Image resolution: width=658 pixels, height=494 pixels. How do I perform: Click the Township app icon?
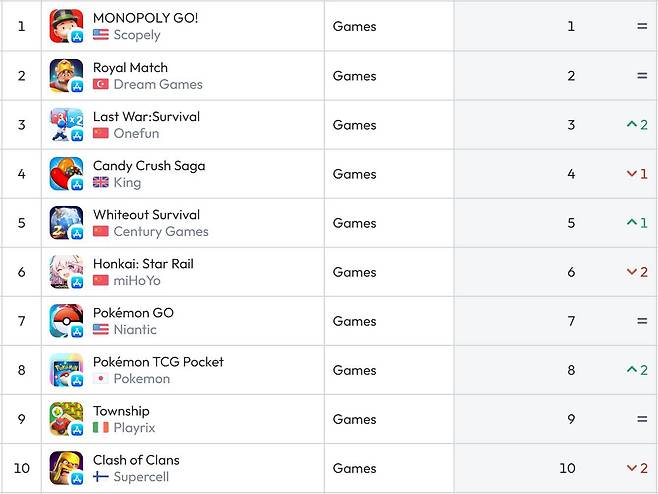66,419
